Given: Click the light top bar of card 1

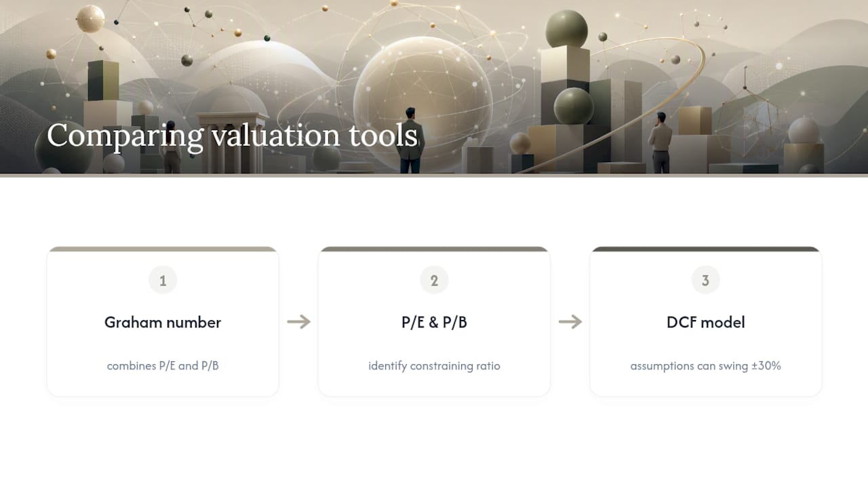Looking at the screenshot, I should pos(163,249).
